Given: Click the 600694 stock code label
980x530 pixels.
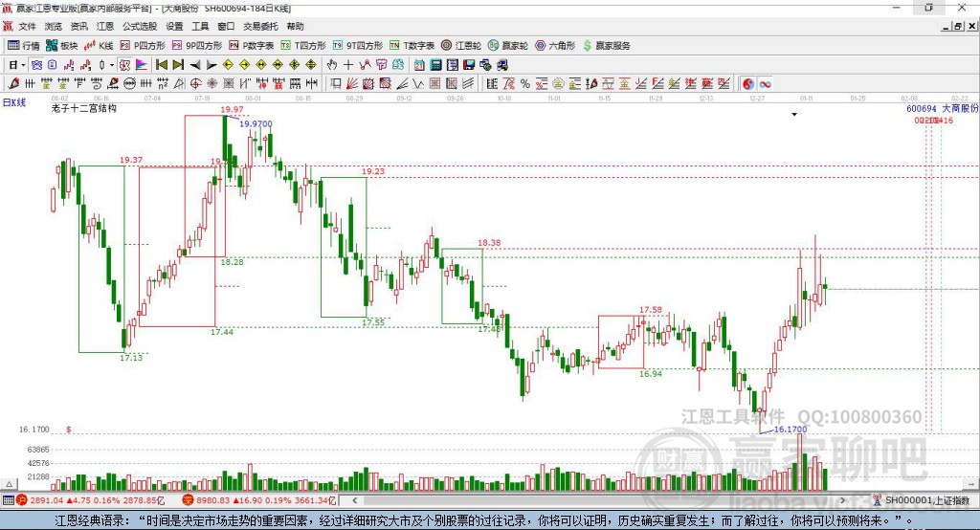Looking at the screenshot, I should 922,109.
